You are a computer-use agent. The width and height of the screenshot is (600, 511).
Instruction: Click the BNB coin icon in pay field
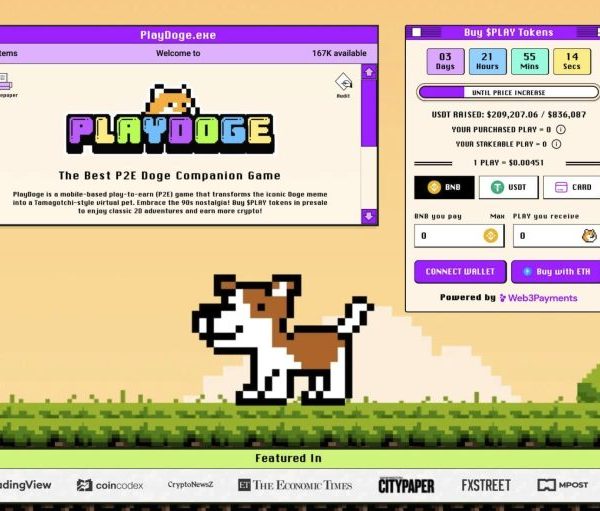point(491,235)
